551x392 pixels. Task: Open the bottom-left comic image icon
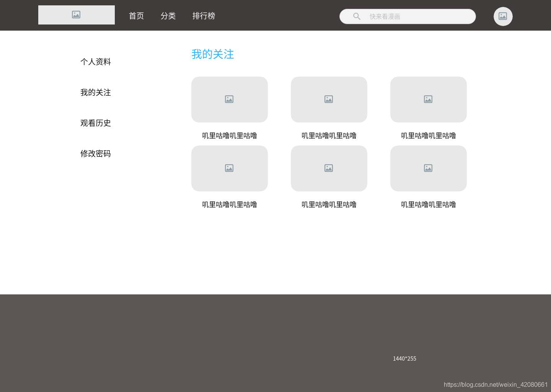(229, 168)
